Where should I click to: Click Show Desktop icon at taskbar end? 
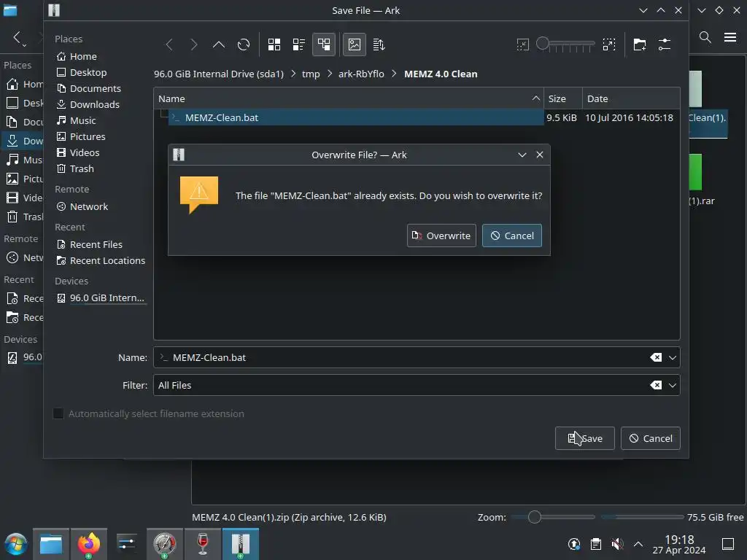coord(728,544)
